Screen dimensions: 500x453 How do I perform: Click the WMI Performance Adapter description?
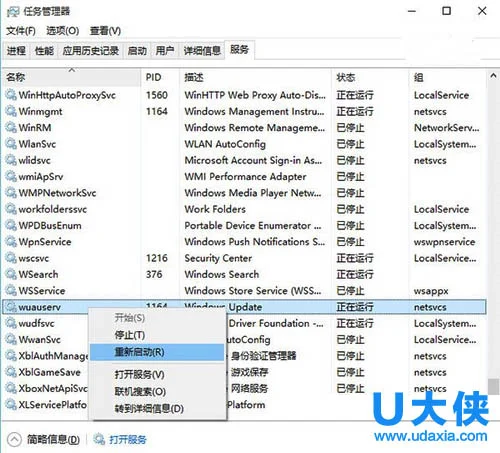[x=245, y=177]
